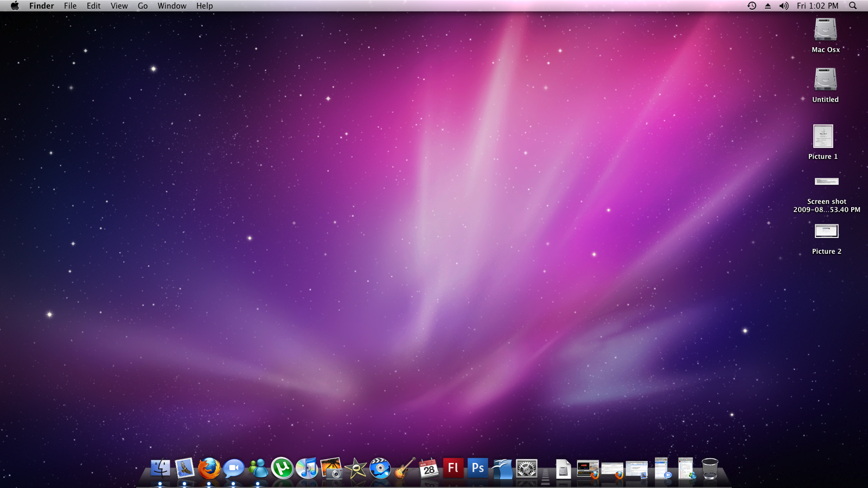Open Firefox app icon in the Dock
The height and width of the screenshot is (488, 868).
click(209, 468)
